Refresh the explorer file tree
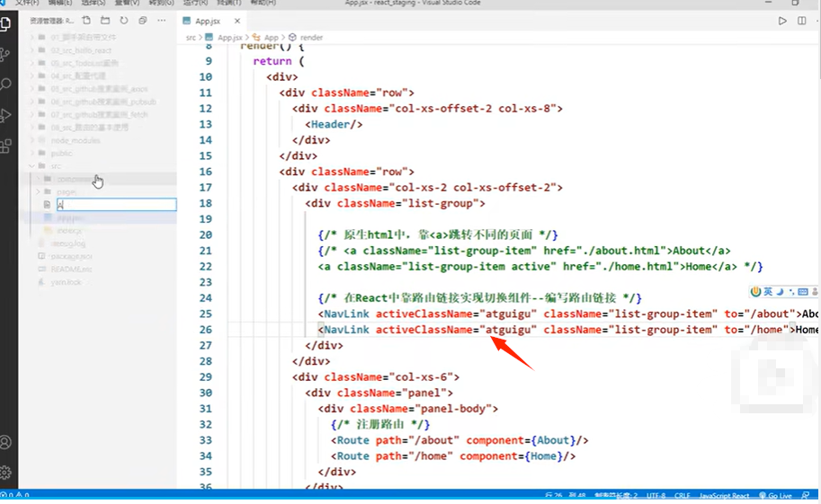Viewport: 821px width, 504px height. 123,21
